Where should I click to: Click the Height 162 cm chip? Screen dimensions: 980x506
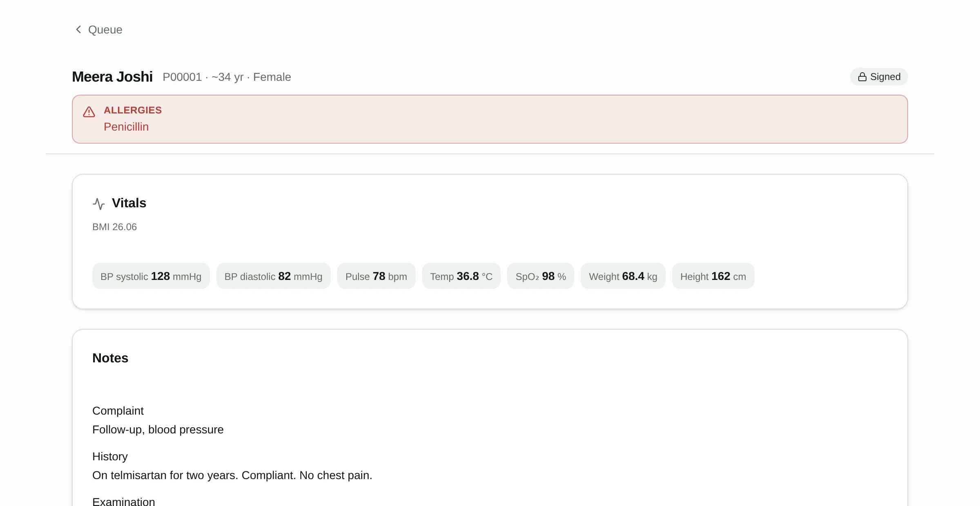pos(713,276)
